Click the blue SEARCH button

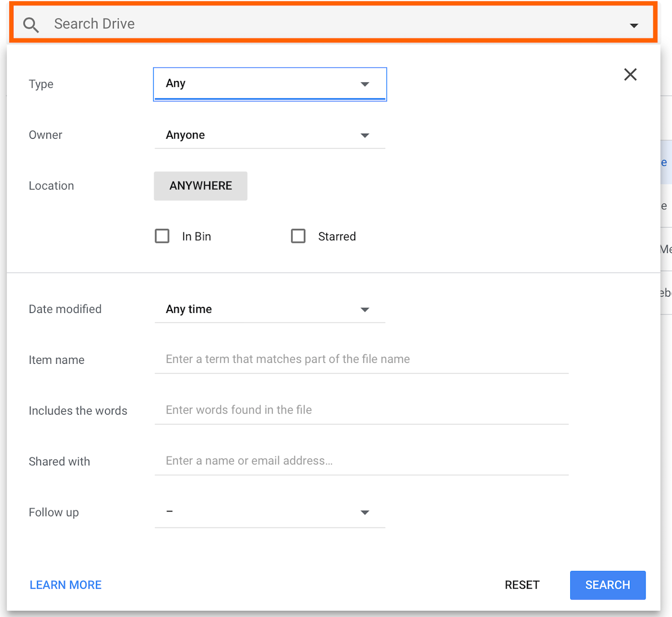(607, 585)
